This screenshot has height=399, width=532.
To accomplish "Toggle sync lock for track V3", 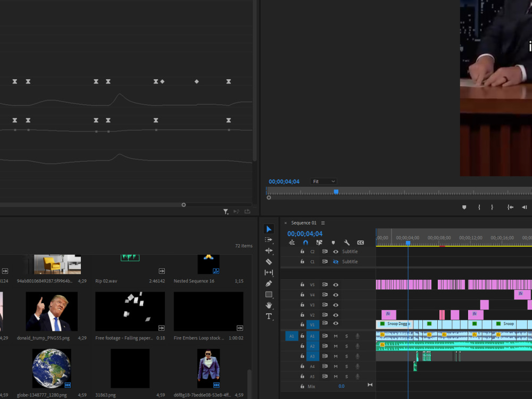I will [325, 305].
